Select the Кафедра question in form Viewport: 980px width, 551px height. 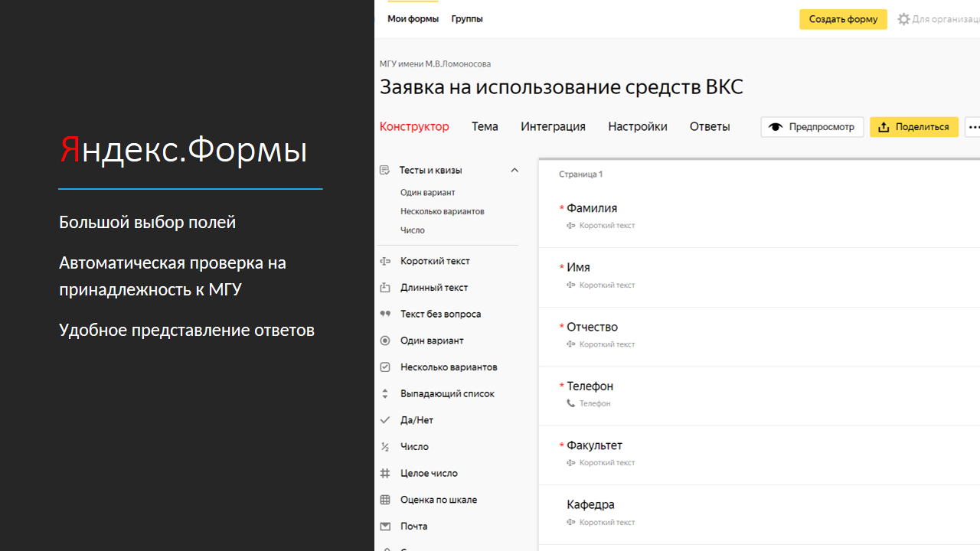[759, 515]
